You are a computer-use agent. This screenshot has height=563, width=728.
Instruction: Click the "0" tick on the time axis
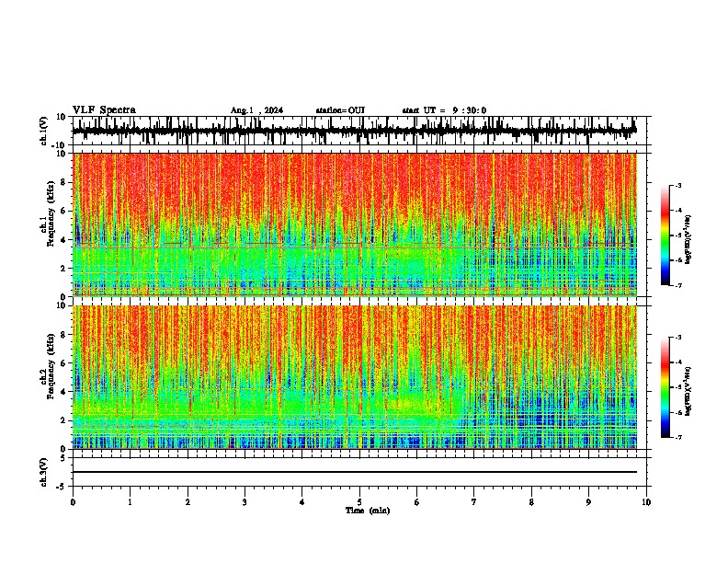(73, 502)
